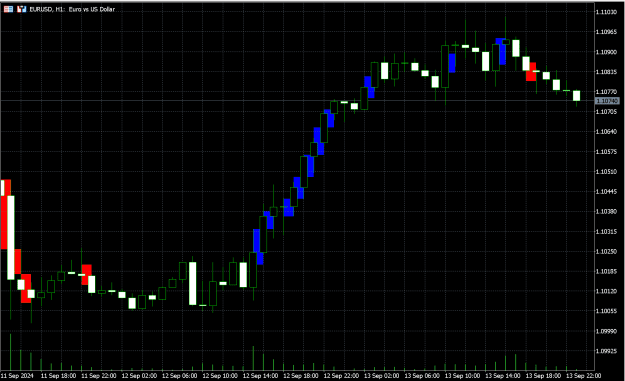Click the 12 Sep 02:00 time label

coord(139,375)
